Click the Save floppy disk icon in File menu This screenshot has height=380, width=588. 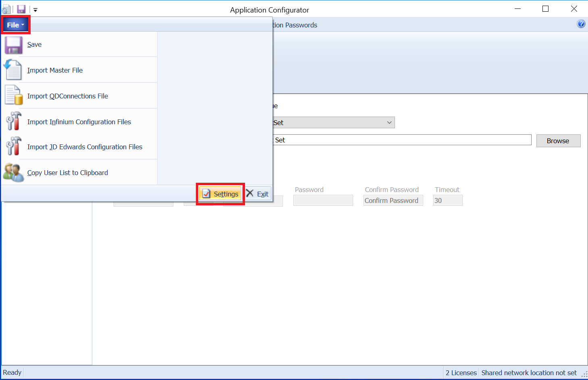point(13,45)
